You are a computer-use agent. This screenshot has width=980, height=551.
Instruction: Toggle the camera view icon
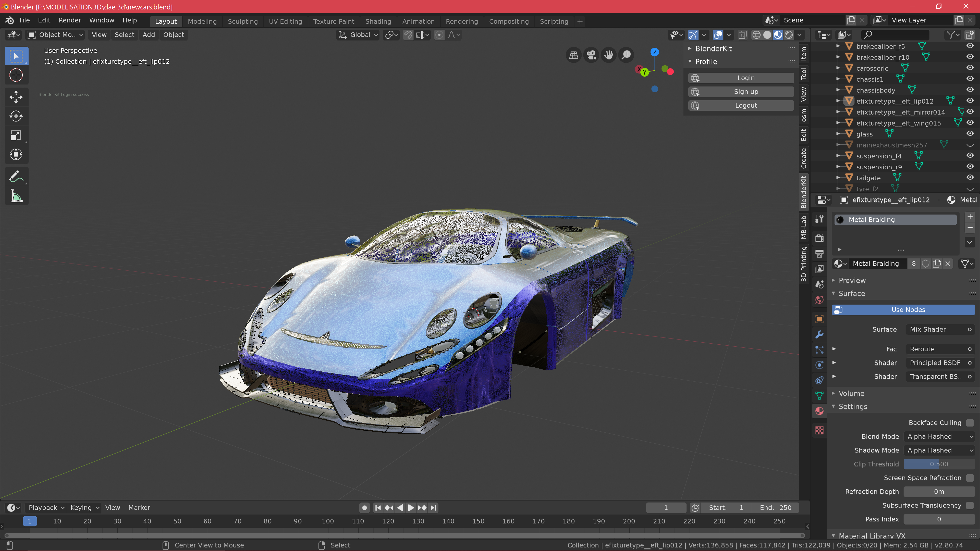pos(591,55)
